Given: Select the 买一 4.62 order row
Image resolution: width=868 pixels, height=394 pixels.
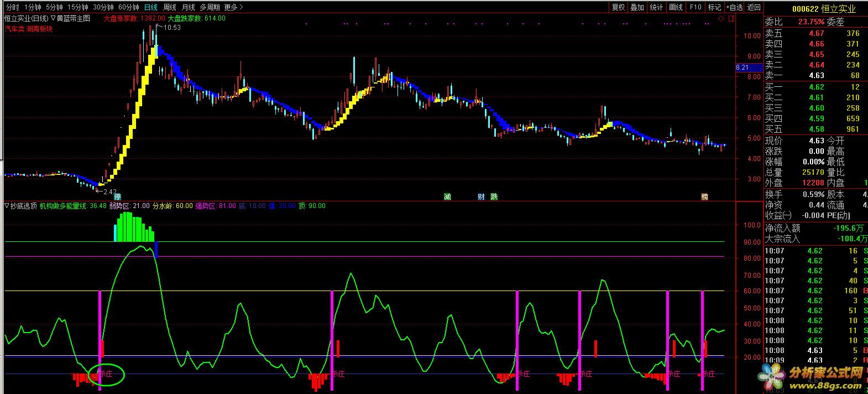Looking at the screenshot, I should pos(816,87).
